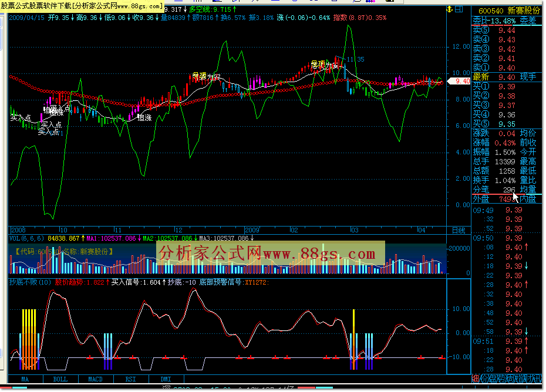
Task: Click the 代码/名称 stock label in volume pane
Action: [x=64, y=251]
